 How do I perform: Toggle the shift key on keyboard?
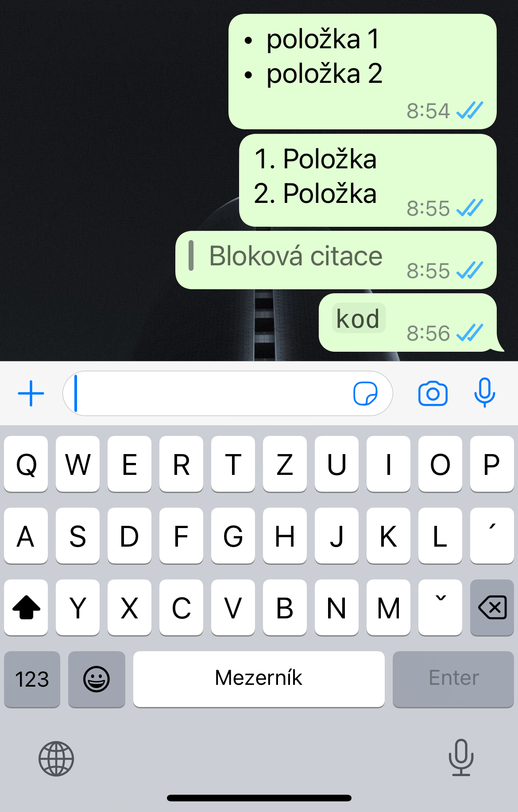[x=26, y=607]
